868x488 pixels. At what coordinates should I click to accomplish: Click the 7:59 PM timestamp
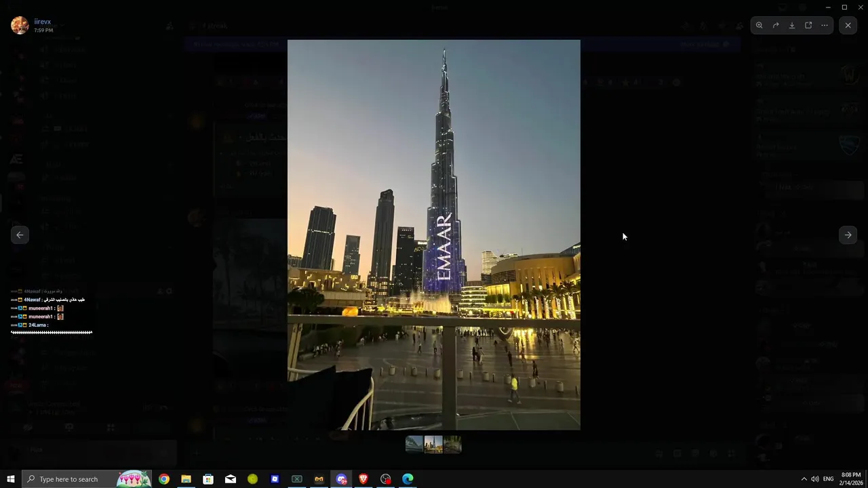pos(43,30)
